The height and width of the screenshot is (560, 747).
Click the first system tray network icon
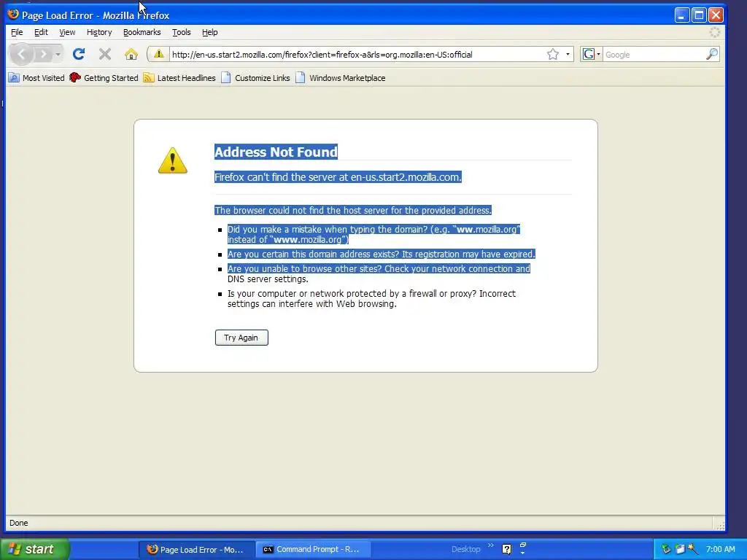666,549
